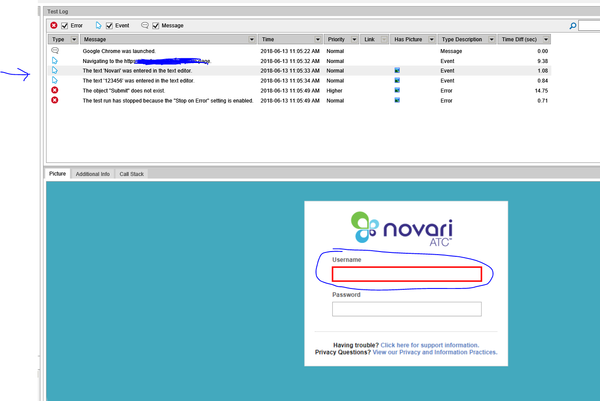Select 'The text 'Novari' was entered' message

(x=137, y=71)
